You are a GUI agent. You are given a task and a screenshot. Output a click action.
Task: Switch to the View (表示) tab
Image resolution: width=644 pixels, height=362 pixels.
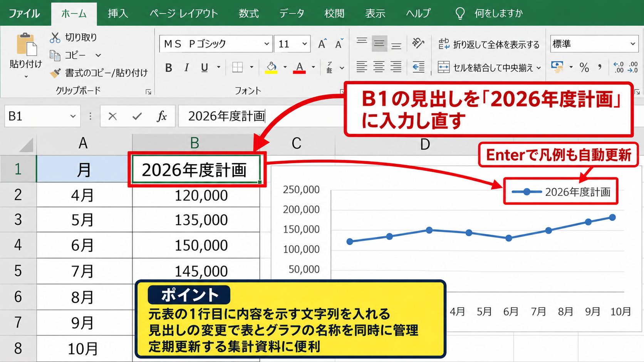(375, 13)
